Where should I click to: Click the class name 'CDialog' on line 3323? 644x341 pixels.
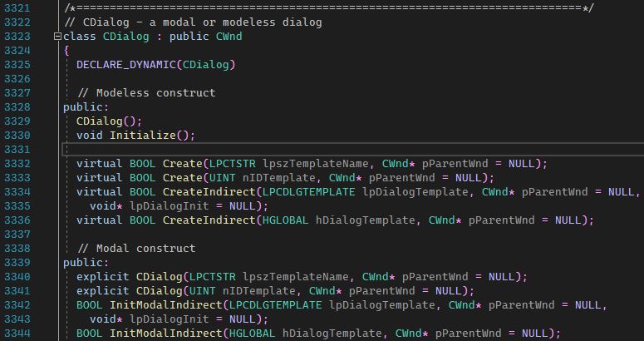tap(126, 37)
